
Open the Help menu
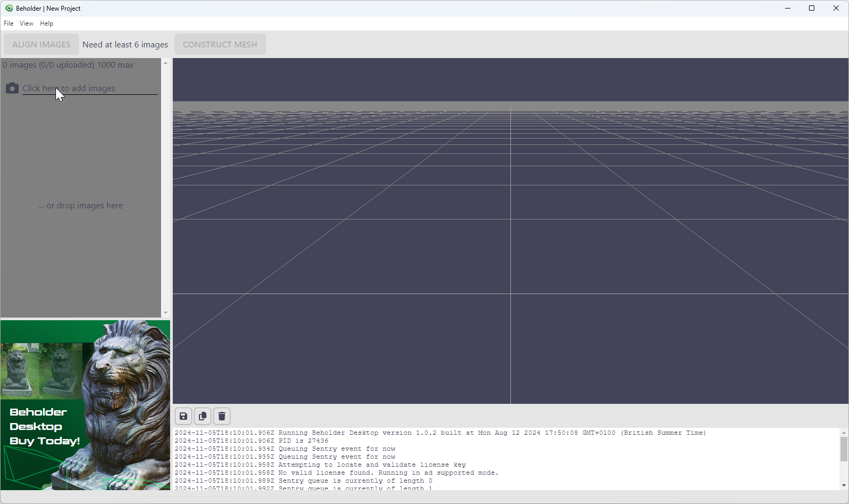(47, 23)
